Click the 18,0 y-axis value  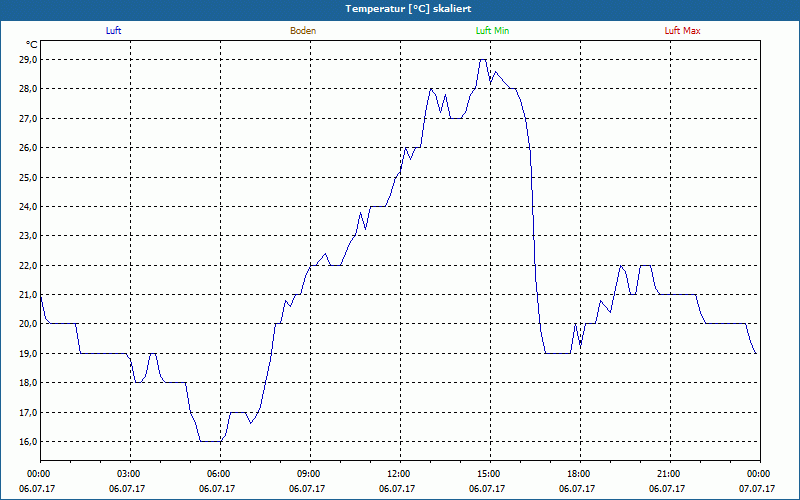point(29,383)
